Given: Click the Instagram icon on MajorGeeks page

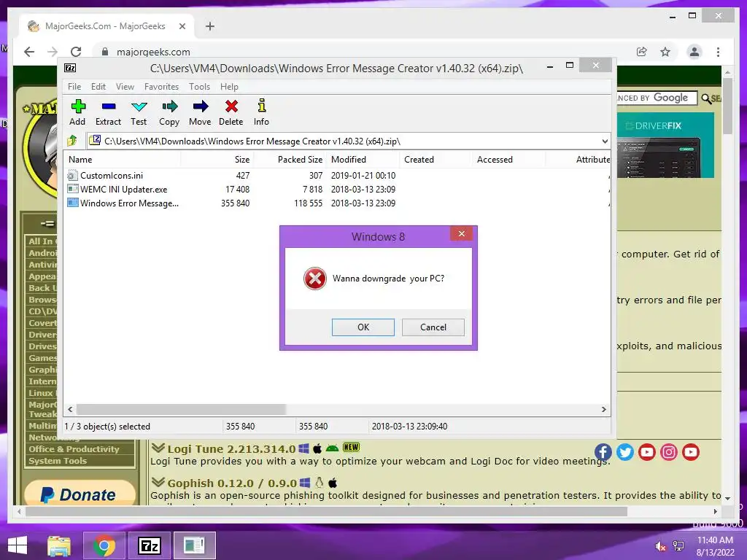Looking at the screenshot, I should 669,452.
